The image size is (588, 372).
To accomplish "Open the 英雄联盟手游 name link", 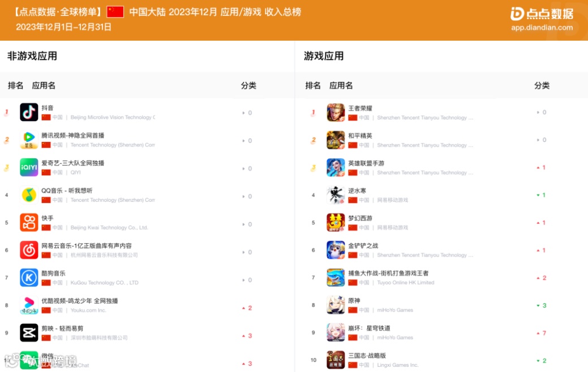I will click(x=366, y=163).
